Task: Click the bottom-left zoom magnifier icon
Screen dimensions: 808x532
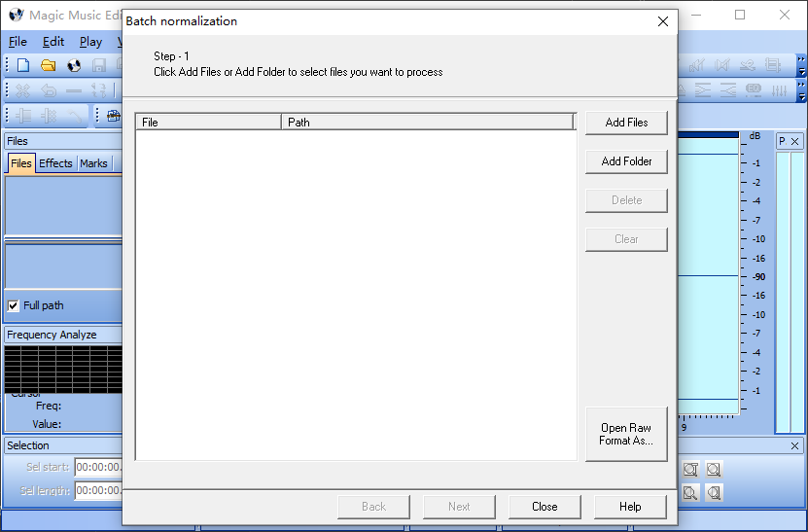Action: (690, 493)
